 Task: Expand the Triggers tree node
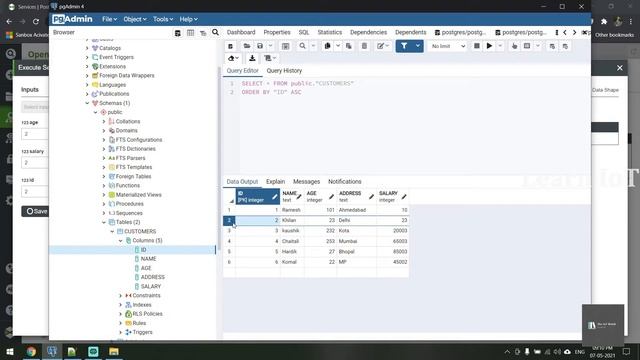(120, 332)
